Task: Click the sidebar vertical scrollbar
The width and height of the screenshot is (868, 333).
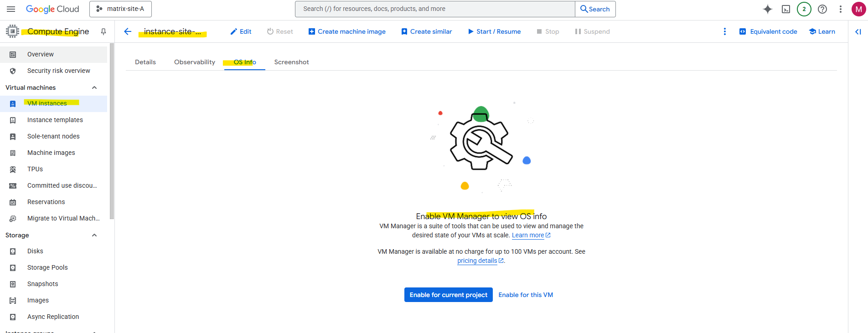Action: pyautogui.click(x=112, y=131)
